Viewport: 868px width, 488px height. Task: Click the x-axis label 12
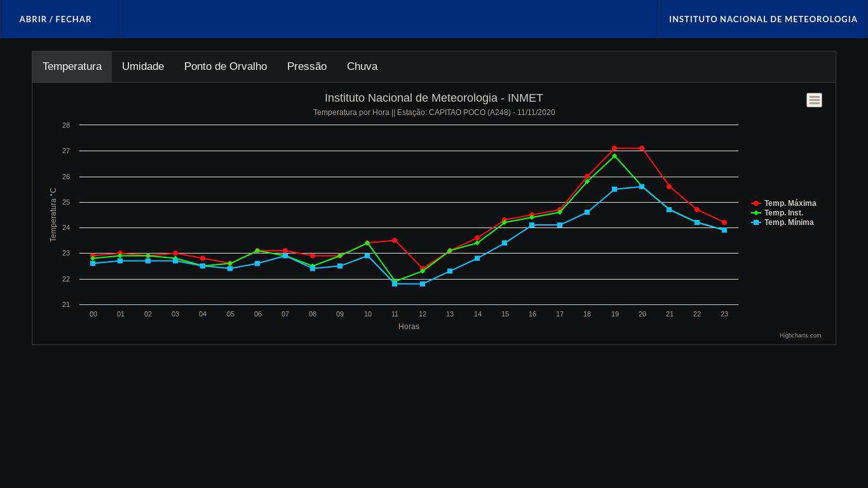423,315
